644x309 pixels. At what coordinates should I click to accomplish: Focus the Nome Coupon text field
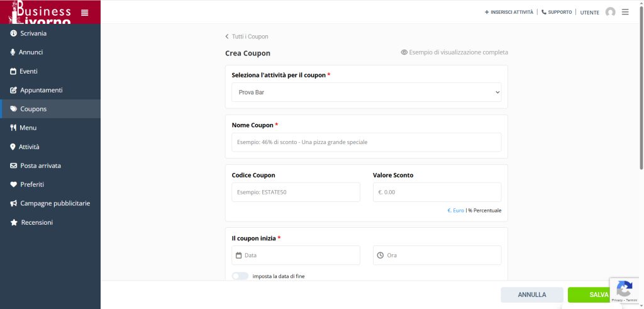point(367,142)
